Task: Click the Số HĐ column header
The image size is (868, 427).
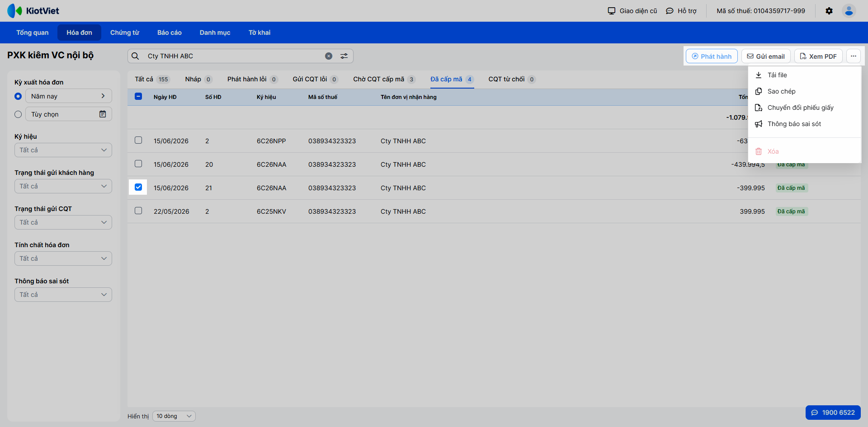Action: point(213,97)
